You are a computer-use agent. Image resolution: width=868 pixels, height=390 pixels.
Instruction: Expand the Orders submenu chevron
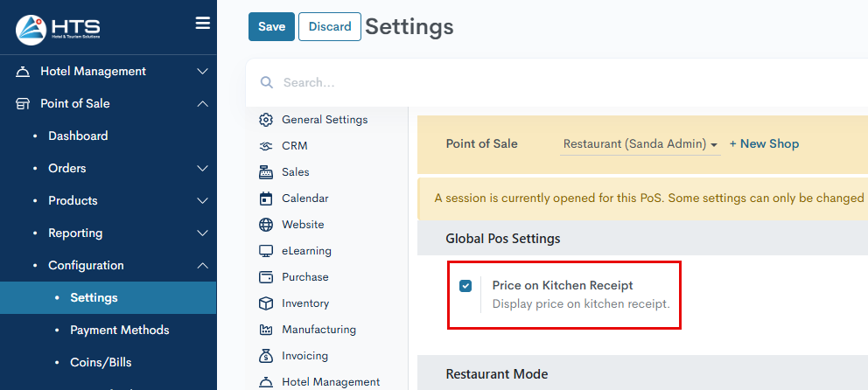click(x=202, y=169)
